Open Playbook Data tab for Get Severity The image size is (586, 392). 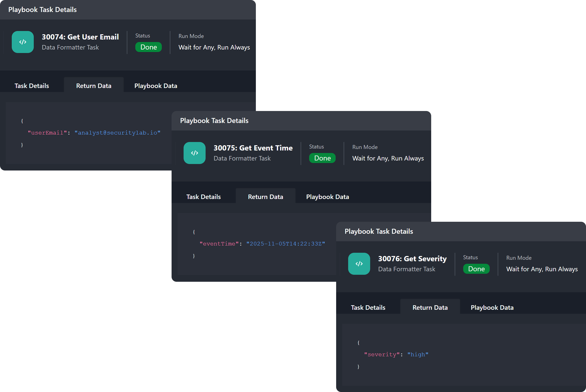[492, 307]
